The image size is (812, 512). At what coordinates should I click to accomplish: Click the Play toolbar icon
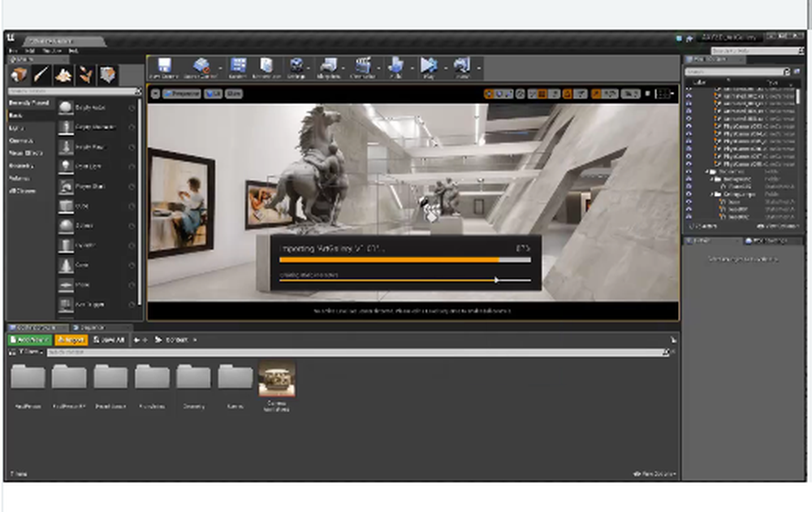[429, 66]
